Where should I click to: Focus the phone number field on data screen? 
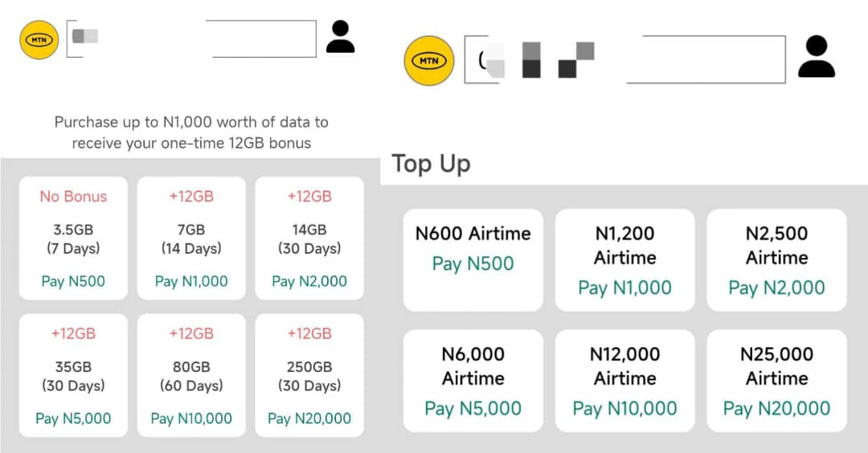tap(191, 39)
